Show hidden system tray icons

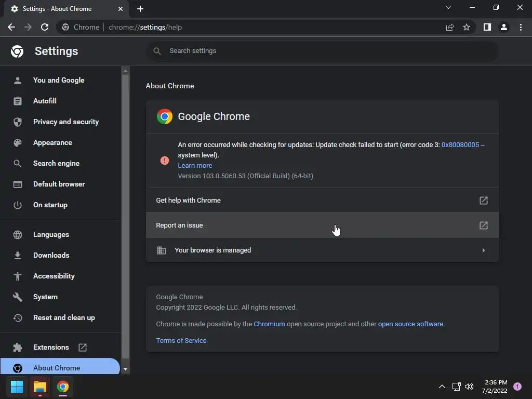click(442, 387)
